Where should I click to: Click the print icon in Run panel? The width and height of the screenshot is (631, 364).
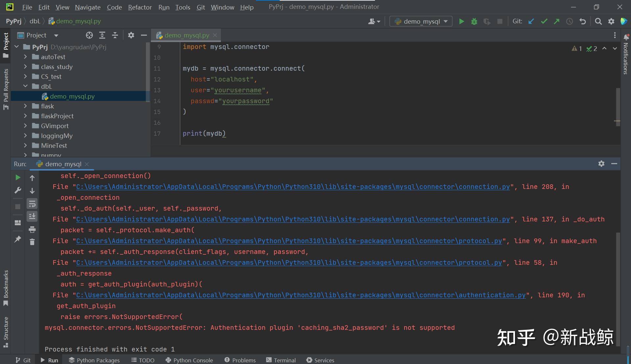coord(32,229)
